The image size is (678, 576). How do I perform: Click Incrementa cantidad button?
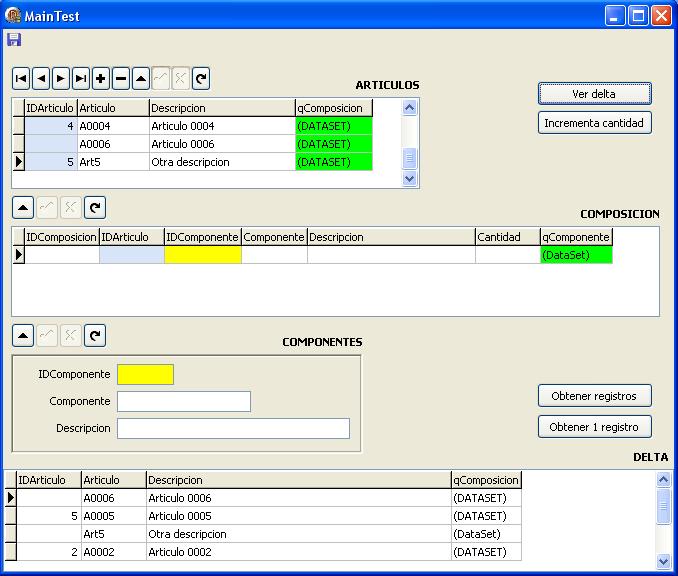(x=595, y=123)
